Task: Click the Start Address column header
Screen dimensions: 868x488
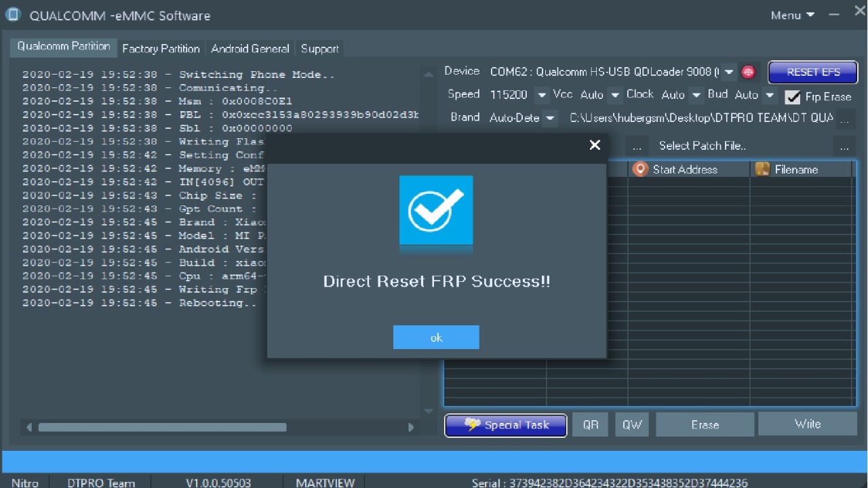Action: (688, 169)
